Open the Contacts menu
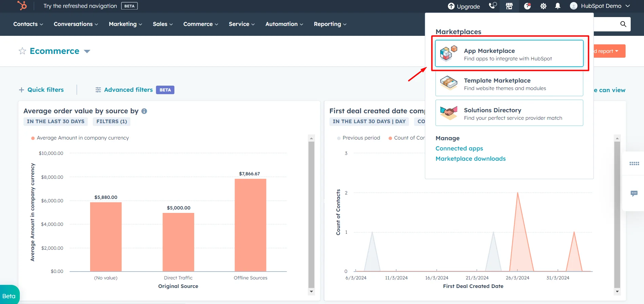Screen dimensions: 644x304 point(28,24)
